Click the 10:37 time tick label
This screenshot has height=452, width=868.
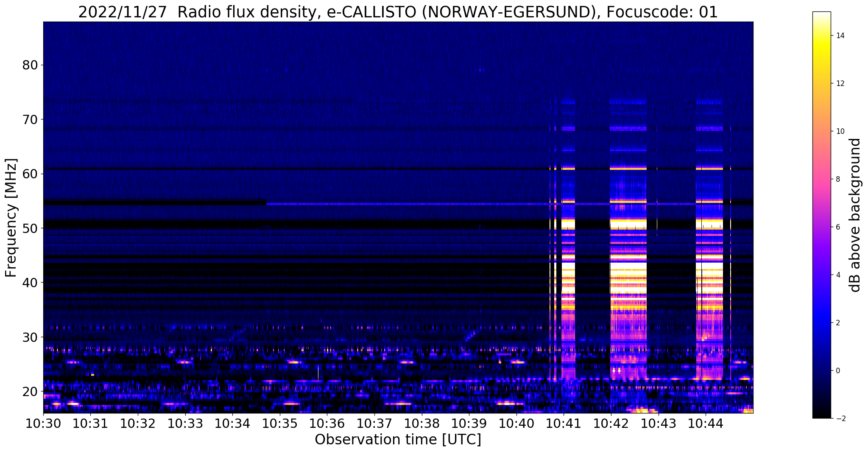pyautogui.click(x=374, y=424)
